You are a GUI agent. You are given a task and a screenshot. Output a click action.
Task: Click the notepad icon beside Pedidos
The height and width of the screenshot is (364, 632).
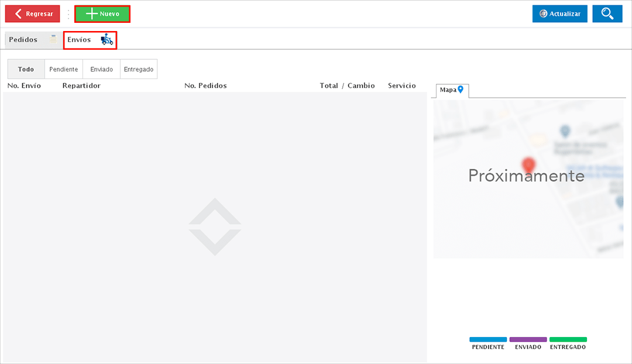pos(53,40)
